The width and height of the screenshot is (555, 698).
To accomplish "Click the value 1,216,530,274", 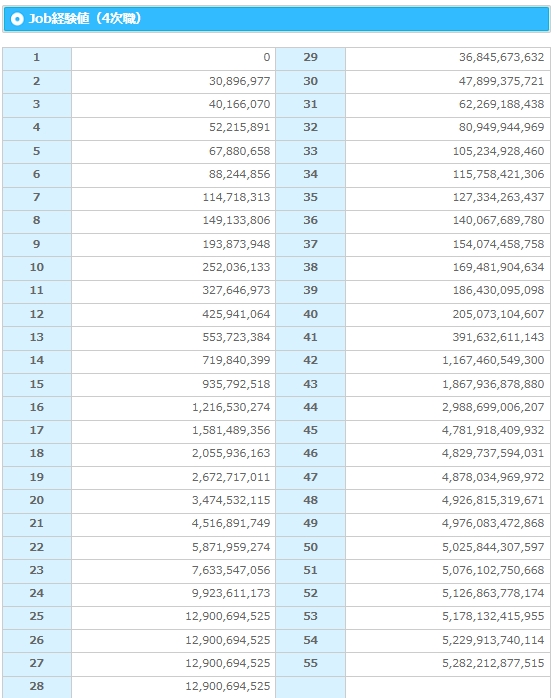I will [x=231, y=407].
